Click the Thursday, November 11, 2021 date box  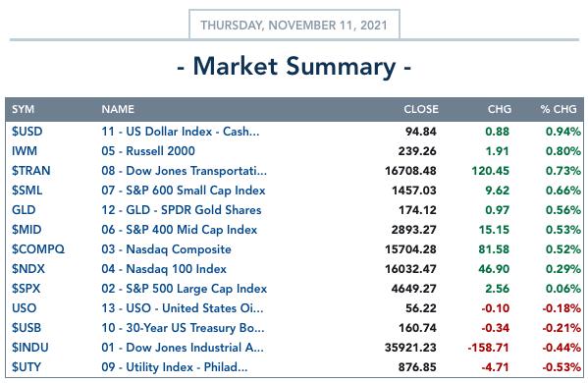tap(294, 25)
